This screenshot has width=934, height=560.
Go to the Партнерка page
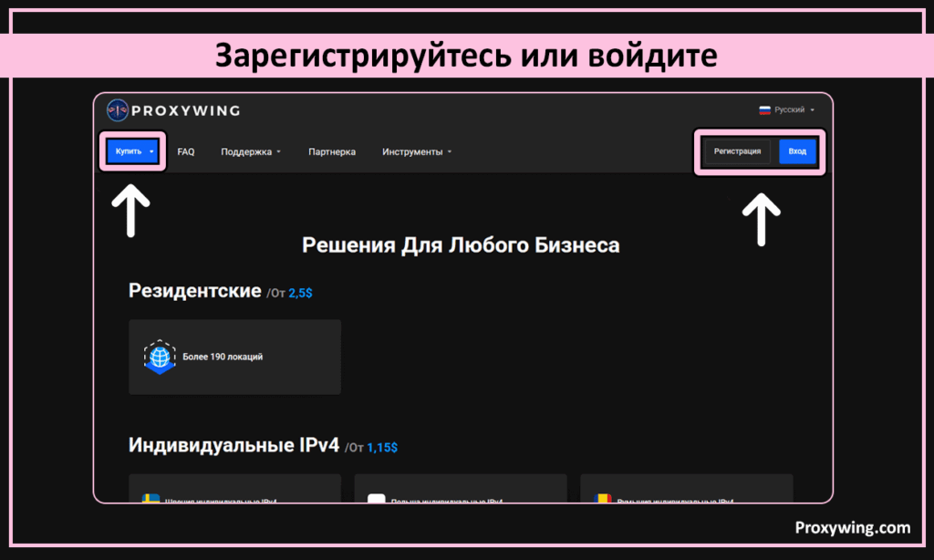point(332,152)
